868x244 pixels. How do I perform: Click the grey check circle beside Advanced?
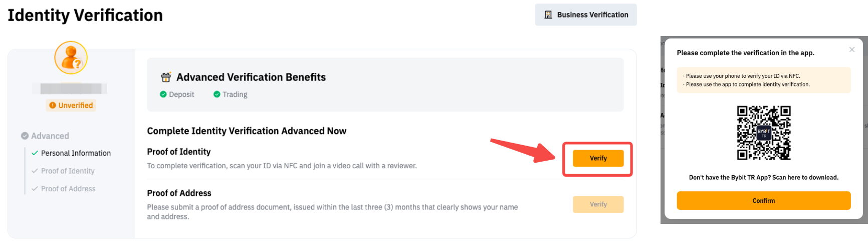25,136
